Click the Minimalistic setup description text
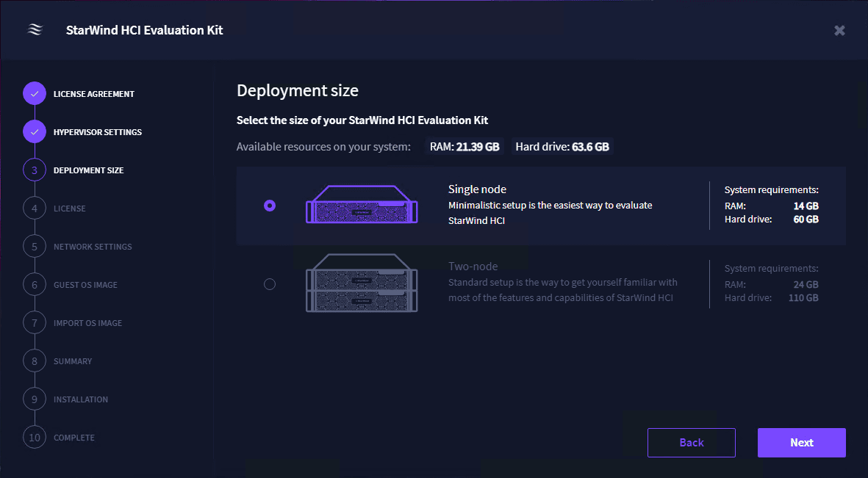The image size is (868, 478). pos(550,213)
